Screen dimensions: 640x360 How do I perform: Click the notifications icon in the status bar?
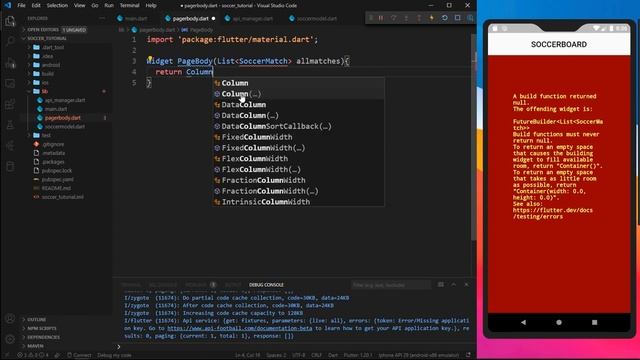[x=468, y=355]
